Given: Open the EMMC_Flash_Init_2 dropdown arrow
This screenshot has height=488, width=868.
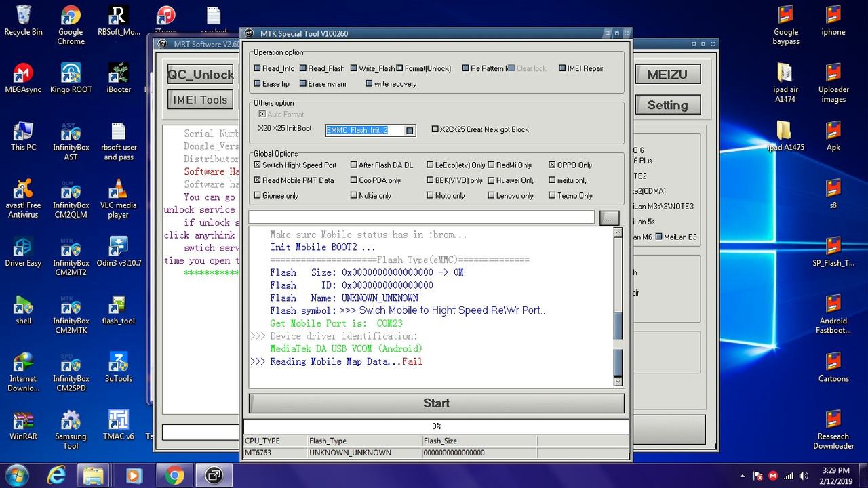Looking at the screenshot, I should point(410,130).
